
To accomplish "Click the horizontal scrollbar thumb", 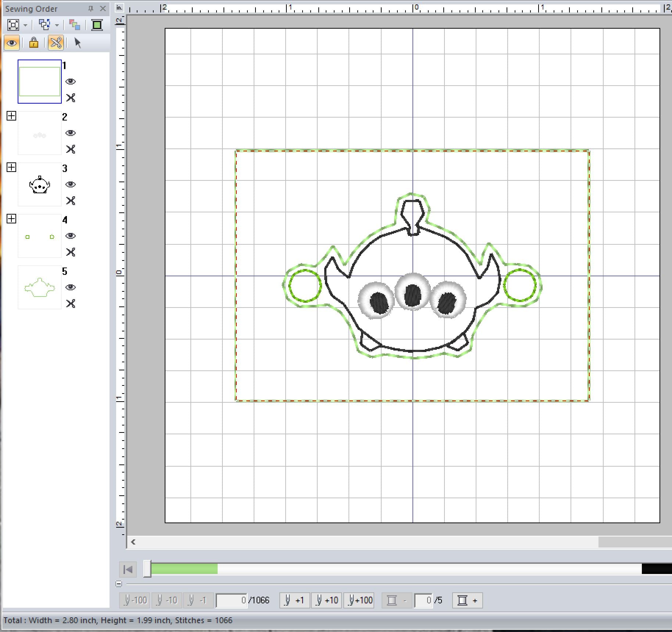I will click(x=635, y=542).
